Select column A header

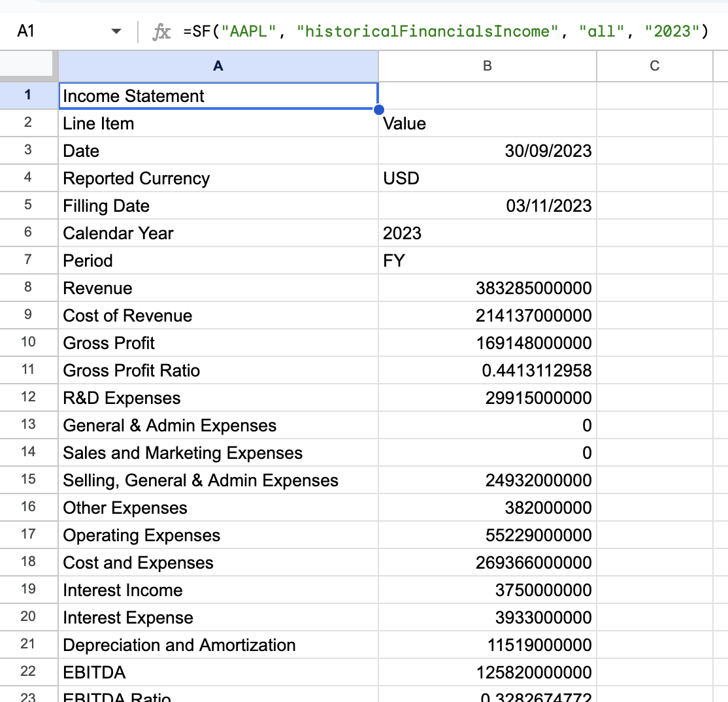pyautogui.click(x=218, y=66)
